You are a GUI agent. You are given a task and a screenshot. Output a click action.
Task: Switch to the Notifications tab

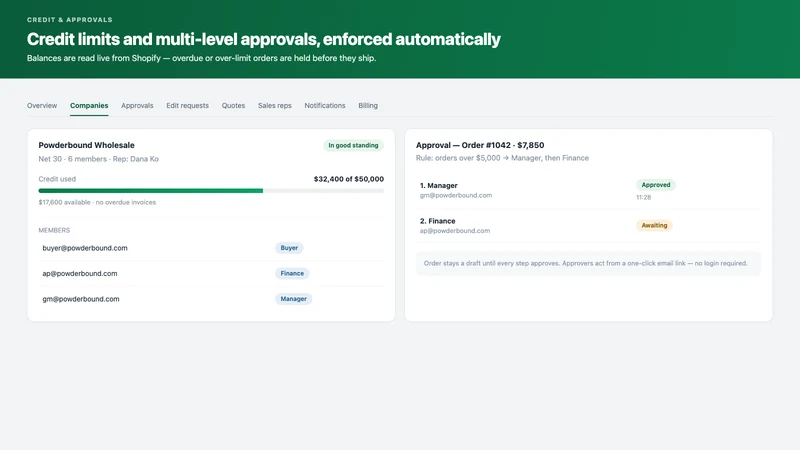324,106
